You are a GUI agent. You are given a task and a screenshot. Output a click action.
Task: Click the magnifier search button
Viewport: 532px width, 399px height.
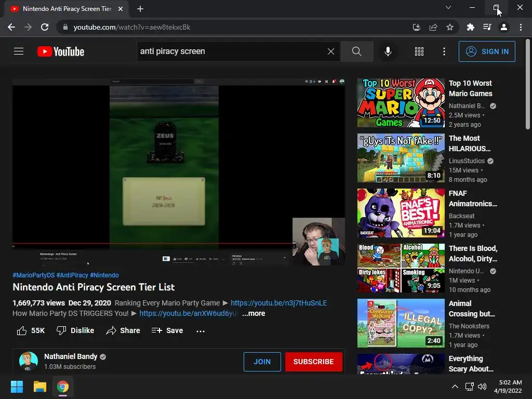(x=356, y=51)
